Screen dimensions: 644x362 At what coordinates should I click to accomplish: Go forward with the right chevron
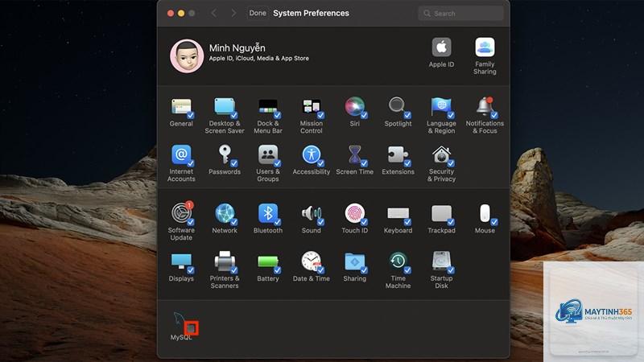(x=233, y=13)
